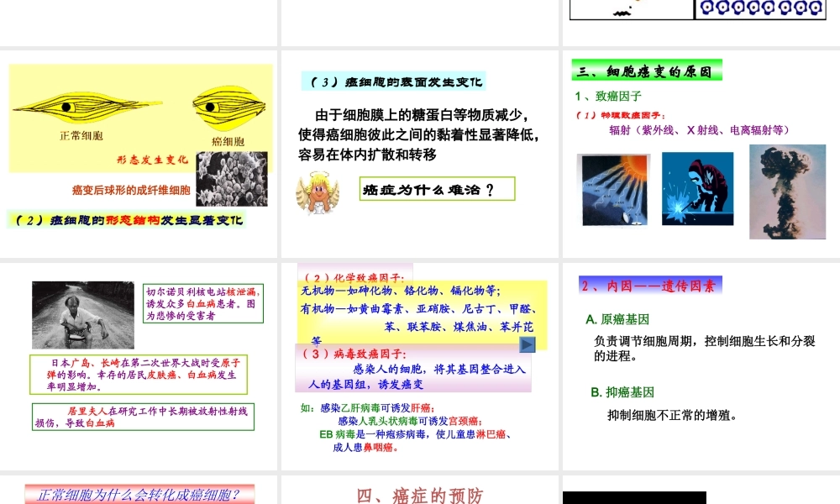The height and width of the screenshot is (504, 840).
Task: Click the blue play action button
Action: [x=528, y=345]
